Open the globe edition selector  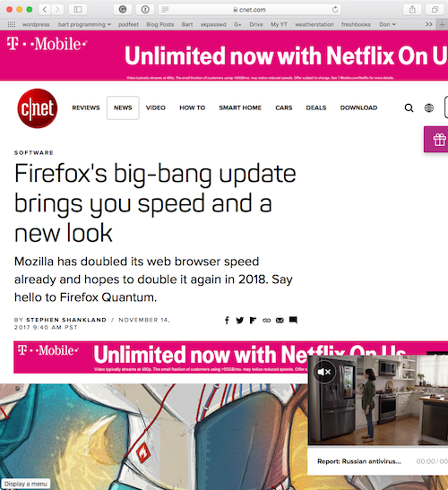pos(429,107)
